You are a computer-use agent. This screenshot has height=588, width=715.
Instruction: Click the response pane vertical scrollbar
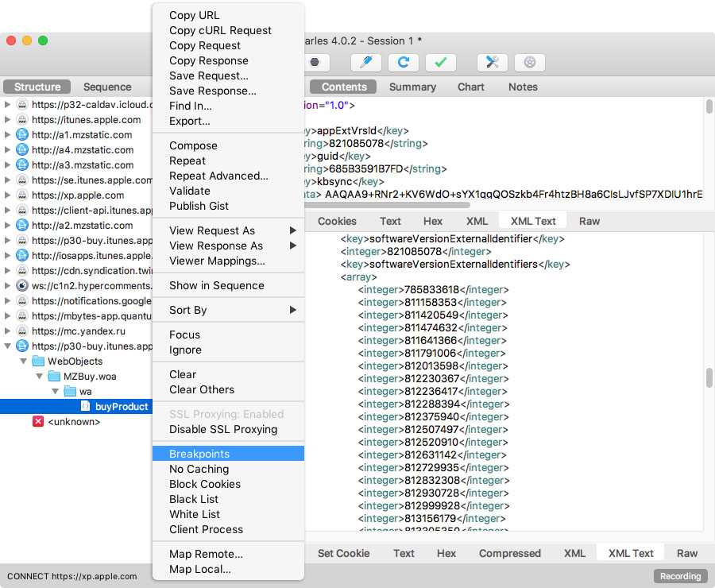708,377
